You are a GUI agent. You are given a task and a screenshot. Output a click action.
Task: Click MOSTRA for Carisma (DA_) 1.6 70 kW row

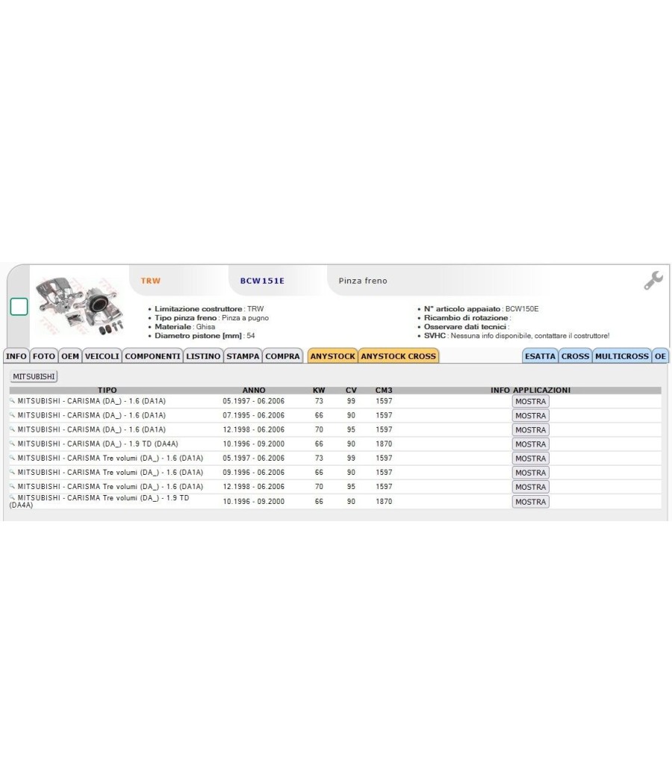point(530,430)
